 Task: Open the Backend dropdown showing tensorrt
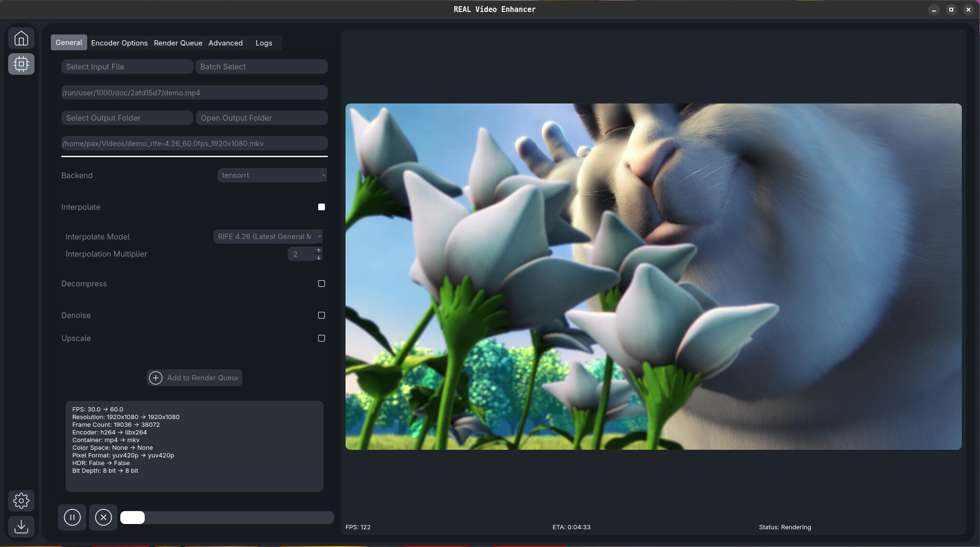(x=271, y=175)
